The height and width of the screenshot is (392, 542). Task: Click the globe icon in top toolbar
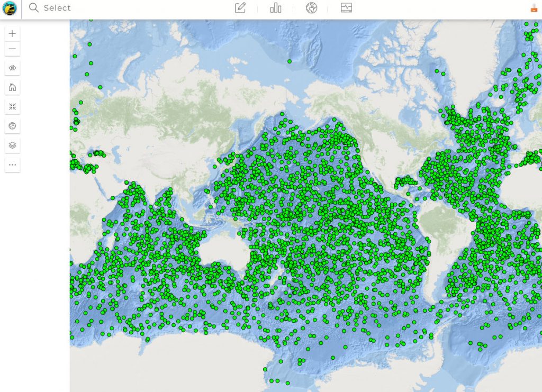[x=311, y=8]
